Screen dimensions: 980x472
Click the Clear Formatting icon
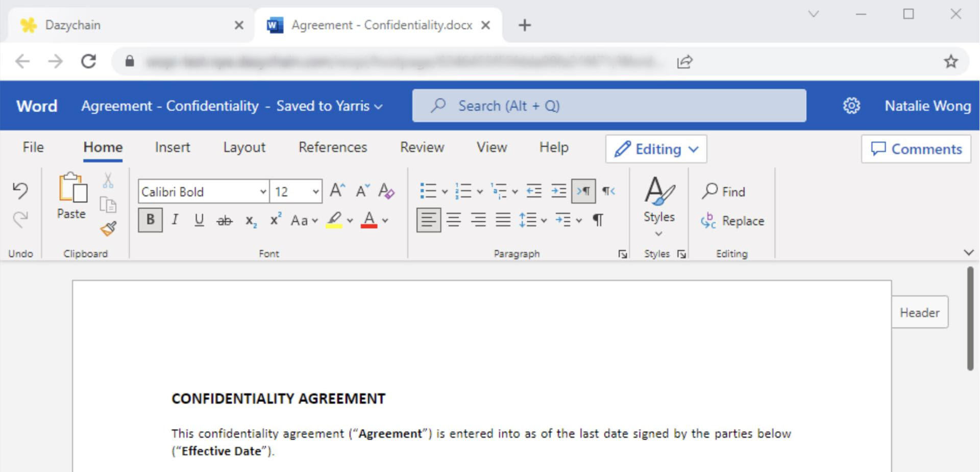point(386,191)
